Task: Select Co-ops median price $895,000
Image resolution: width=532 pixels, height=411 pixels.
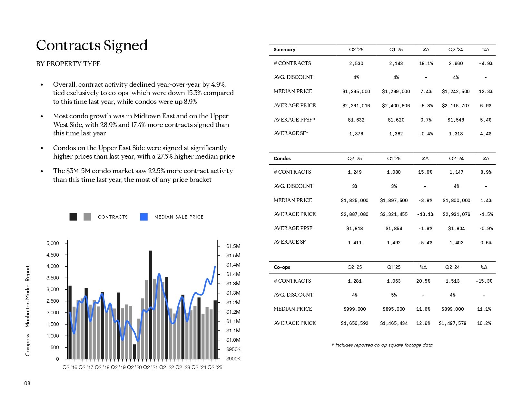Action: point(394,309)
